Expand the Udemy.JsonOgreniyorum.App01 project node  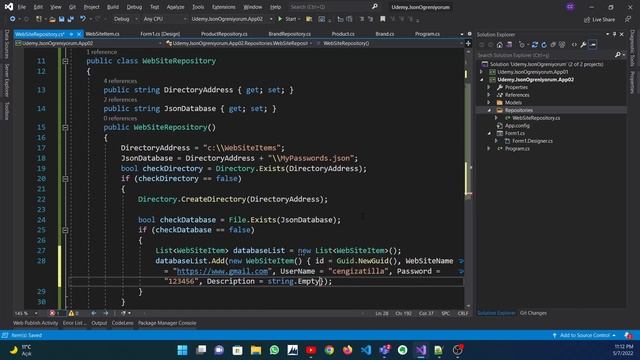pyautogui.click(x=482, y=72)
